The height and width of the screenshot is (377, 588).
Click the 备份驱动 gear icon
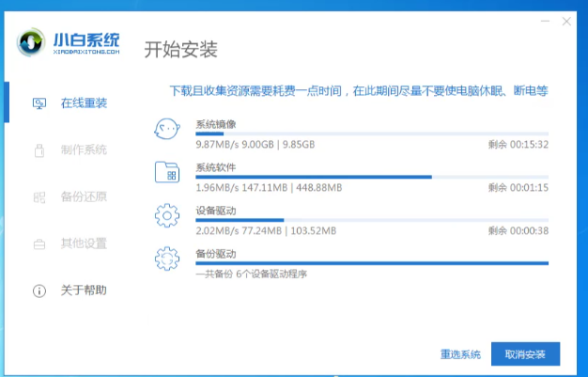[x=166, y=259]
